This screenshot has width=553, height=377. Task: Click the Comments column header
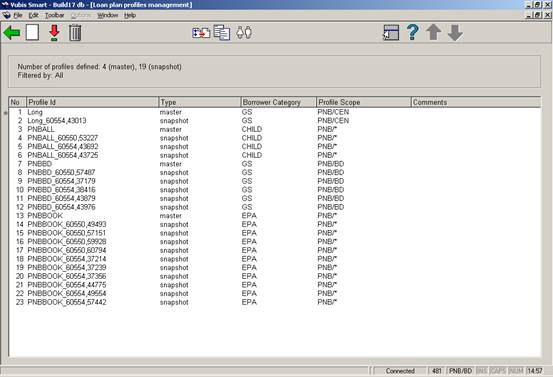point(476,102)
